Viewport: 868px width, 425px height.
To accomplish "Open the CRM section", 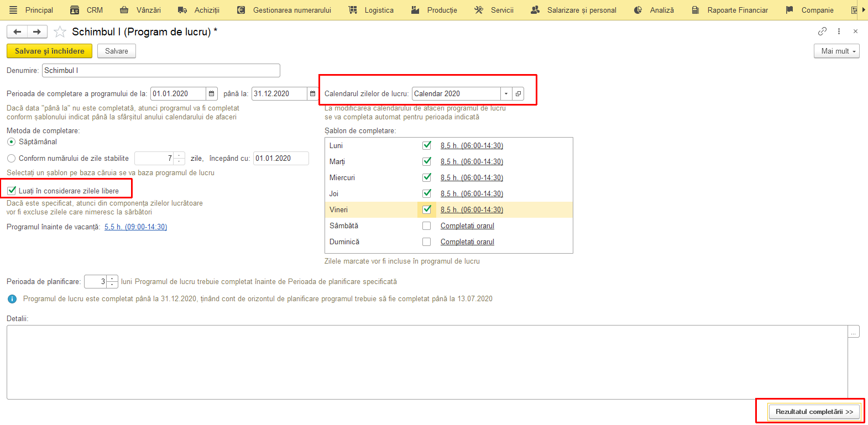I will pyautogui.click(x=87, y=10).
